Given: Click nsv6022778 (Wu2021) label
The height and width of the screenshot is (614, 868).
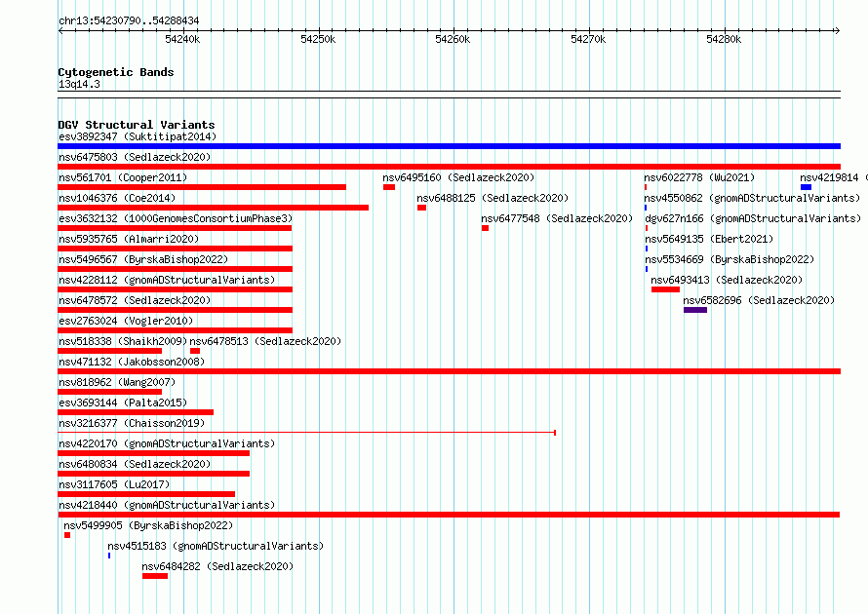Looking at the screenshot, I should coord(699,177).
